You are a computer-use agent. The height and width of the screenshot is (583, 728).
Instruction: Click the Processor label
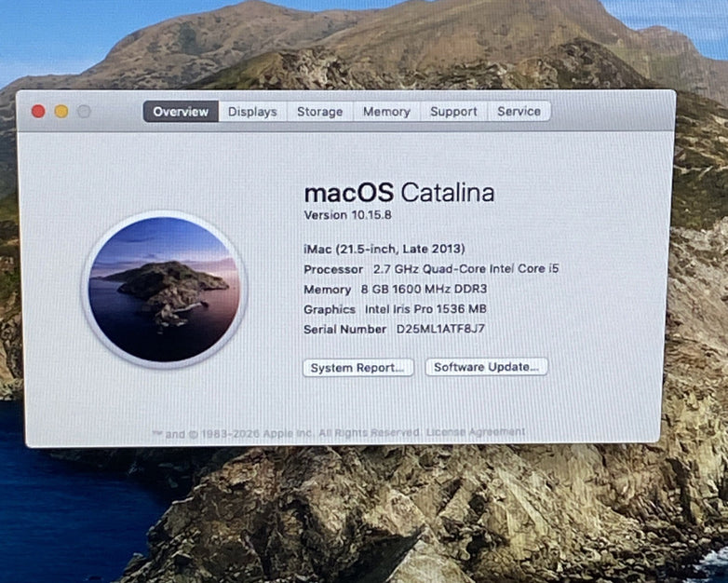point(333,269)
